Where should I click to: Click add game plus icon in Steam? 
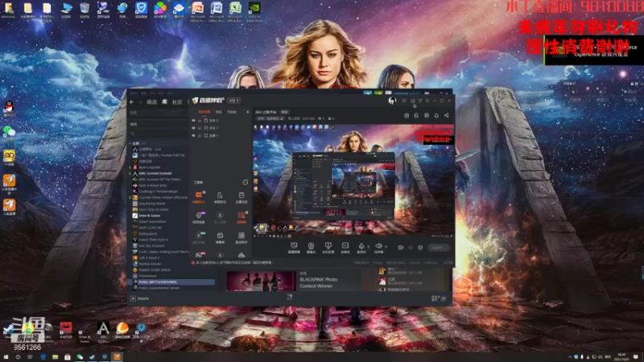[133, 298]
